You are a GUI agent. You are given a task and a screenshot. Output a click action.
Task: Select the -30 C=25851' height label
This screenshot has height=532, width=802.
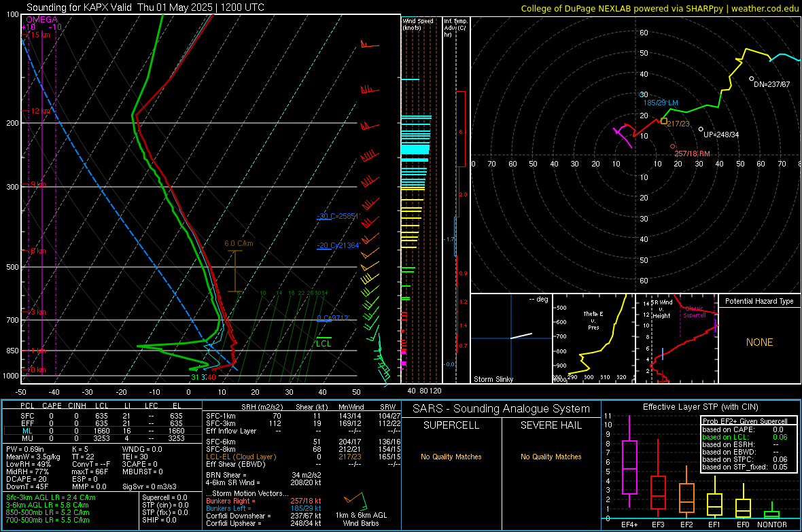(x=338, y=216)
